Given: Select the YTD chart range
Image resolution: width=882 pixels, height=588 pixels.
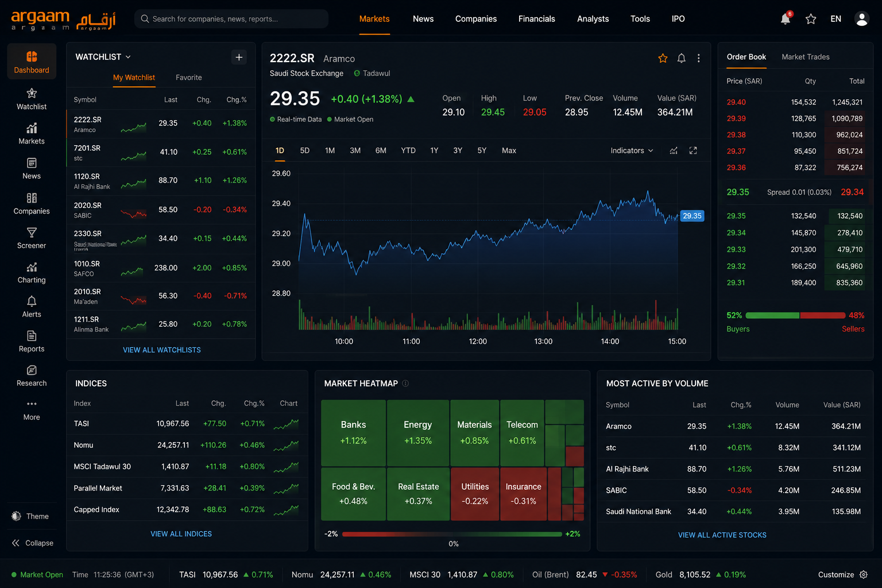Looking at the screenshot, I should tap(408, 150).
